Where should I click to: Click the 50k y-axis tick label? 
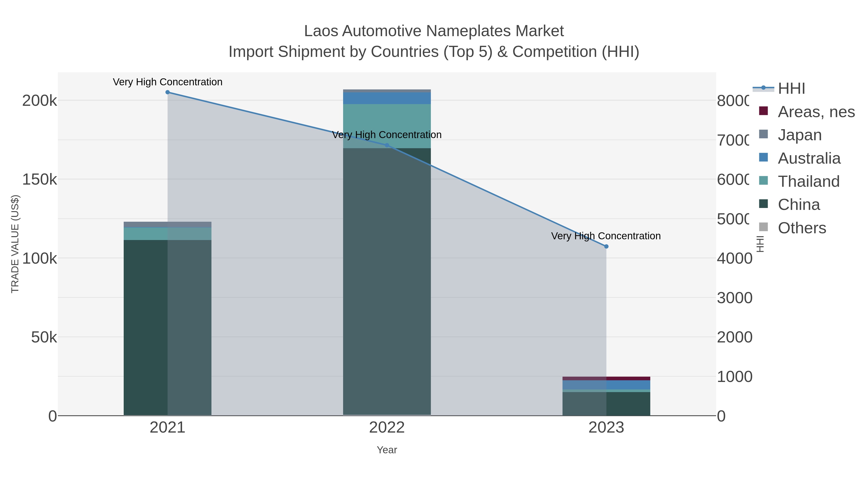point(44,337)
